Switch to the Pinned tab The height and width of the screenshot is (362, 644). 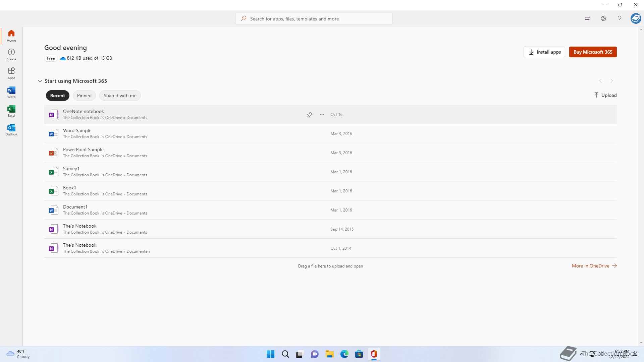tap(84, 96)
